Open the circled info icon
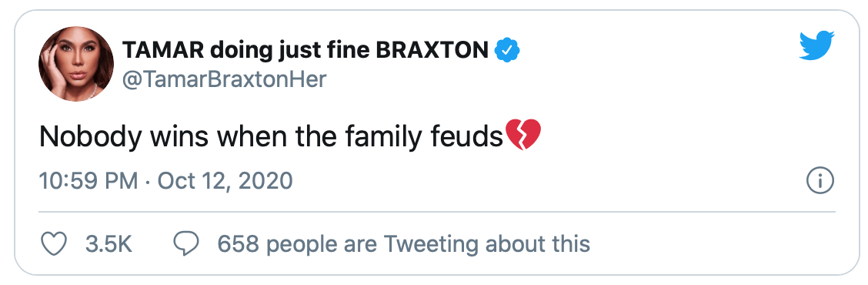The height and width of the screenshot is (285, 868). pos(821,181)
